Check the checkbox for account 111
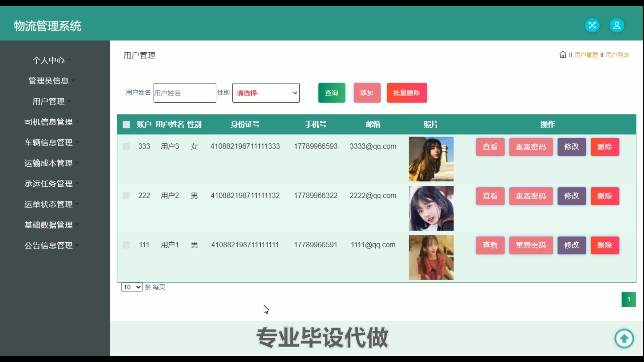 tap(126, 245)
